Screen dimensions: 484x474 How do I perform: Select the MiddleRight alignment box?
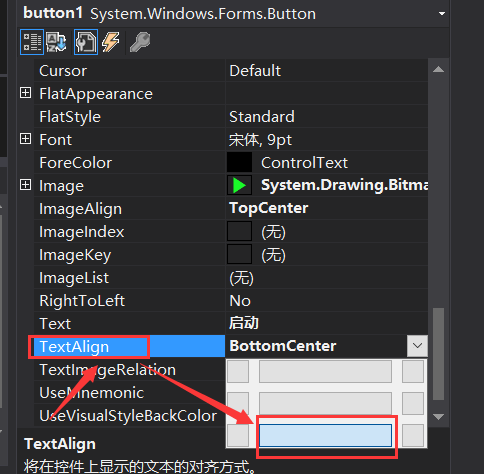tap(413, 403)
